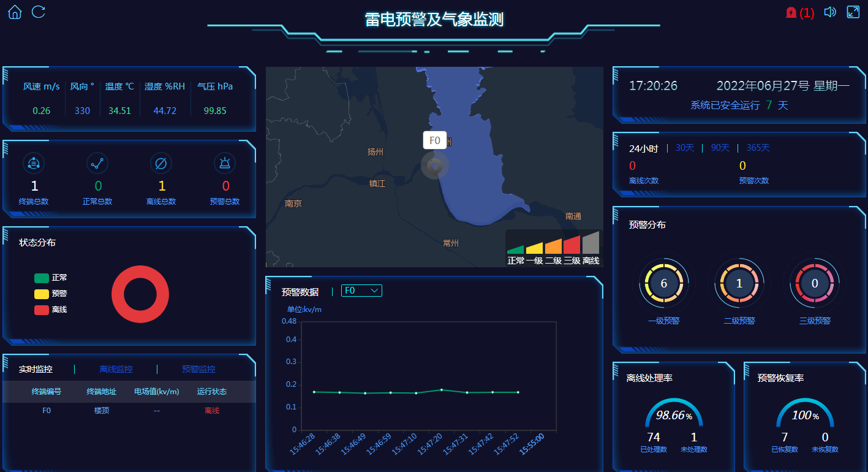Click the 终端总数 terminal count icon

tap(34, 163)
